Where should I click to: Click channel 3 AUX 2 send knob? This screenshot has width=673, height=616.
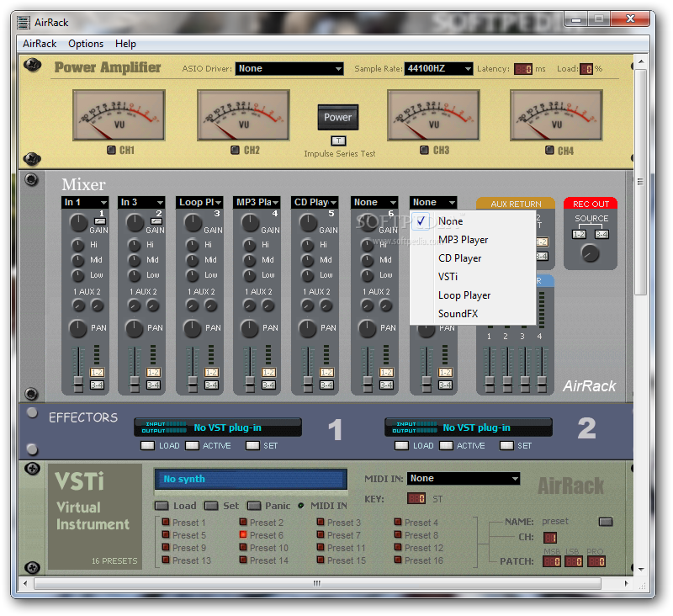click(211, 305)
